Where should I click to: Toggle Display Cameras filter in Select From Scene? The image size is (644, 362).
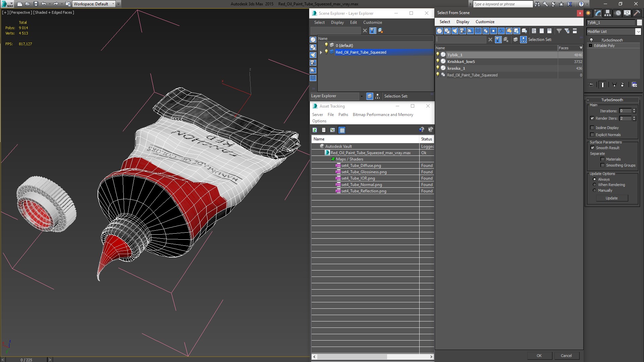[x=463, y=31]
